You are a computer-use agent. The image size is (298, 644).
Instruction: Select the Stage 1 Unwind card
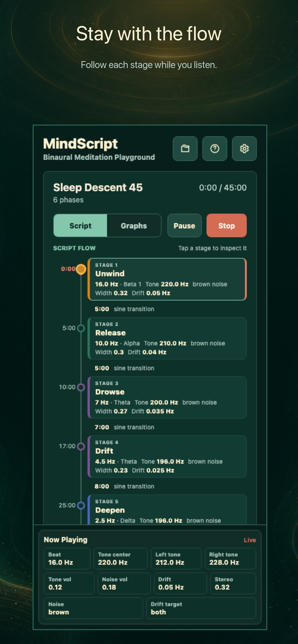tap(167, 279)
